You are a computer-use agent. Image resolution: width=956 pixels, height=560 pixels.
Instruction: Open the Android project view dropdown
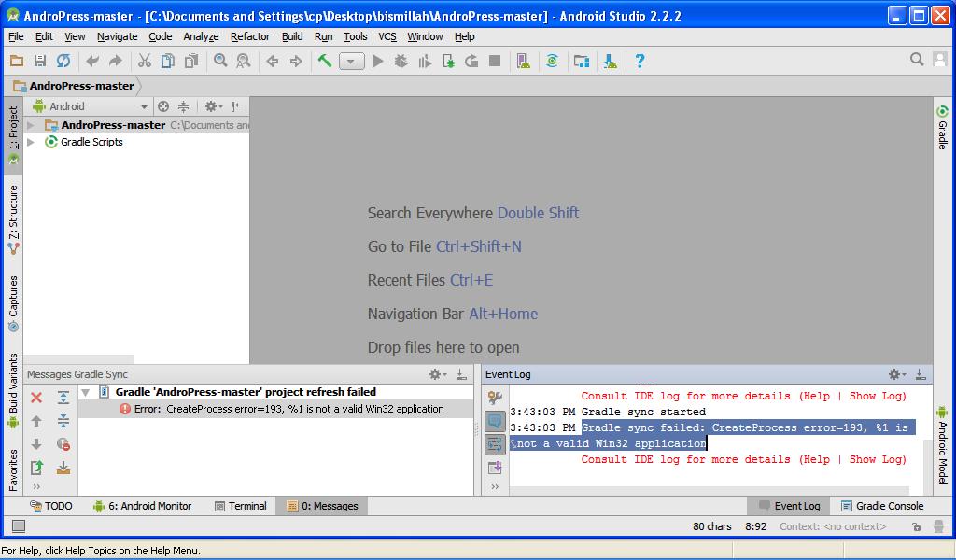click(x=91, y=106)
